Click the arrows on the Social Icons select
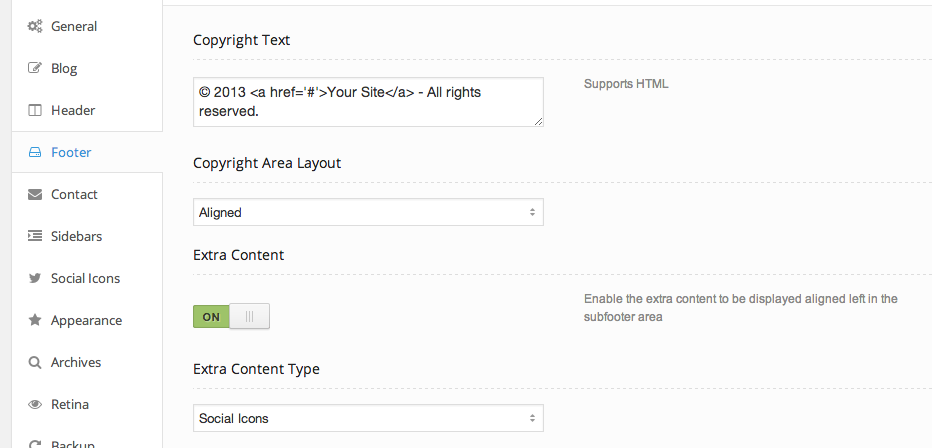 [532, 418]
